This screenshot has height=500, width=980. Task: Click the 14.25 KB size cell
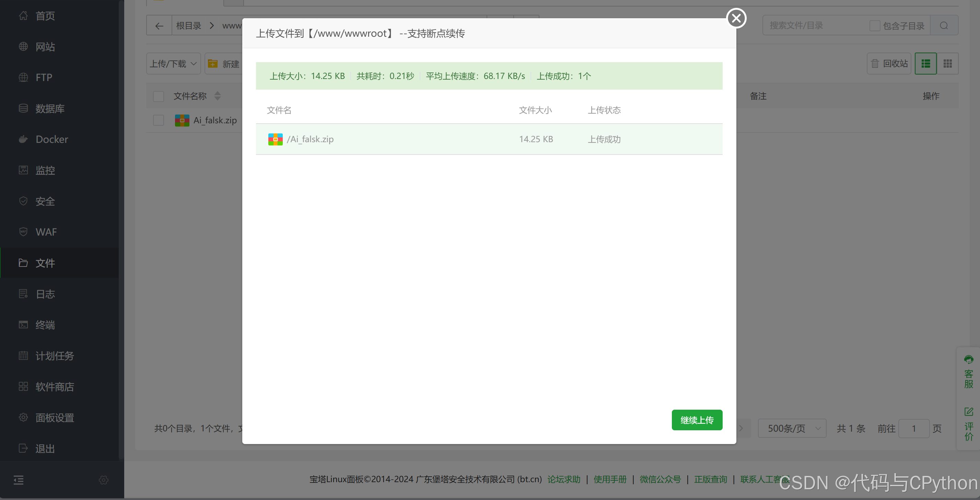click(536, 139)
